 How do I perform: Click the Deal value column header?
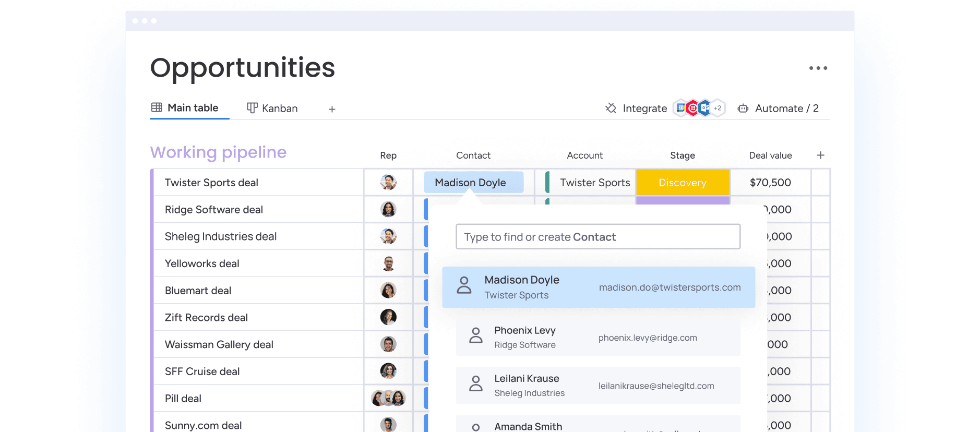click(770, 155)
